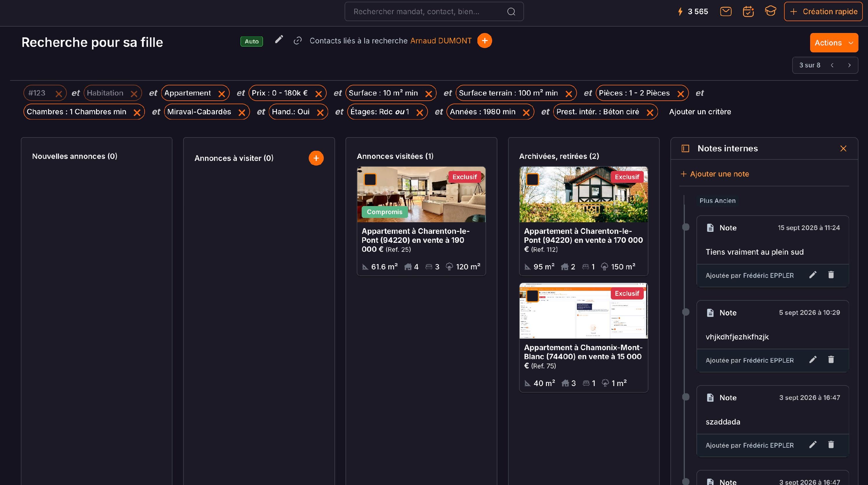The height and width of the screenshot is (485, 868).
Task: Select checkbox on Ref. 112 listing
Action: tap(532, 179)
